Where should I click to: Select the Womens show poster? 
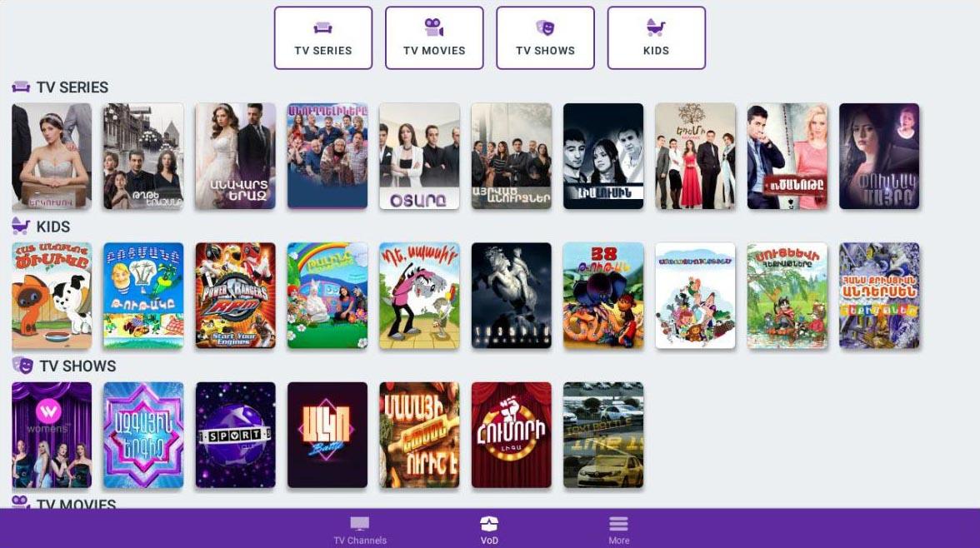pyautogui.click(x=52, y=435)
